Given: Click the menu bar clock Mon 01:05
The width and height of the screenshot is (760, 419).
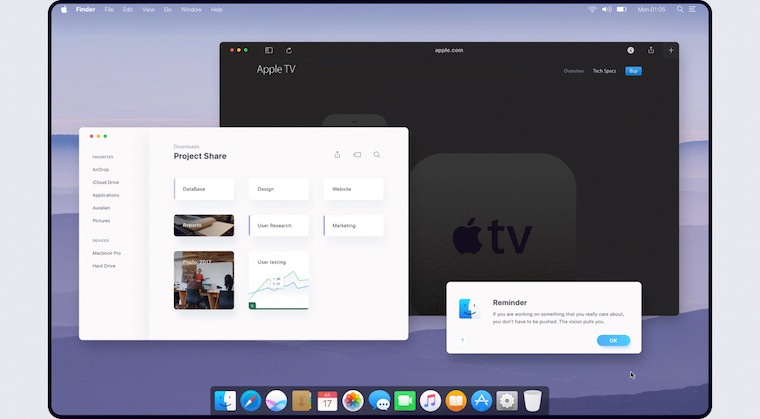Looking at the screenshot, I should pyautogui.click(x=651, y=9).
